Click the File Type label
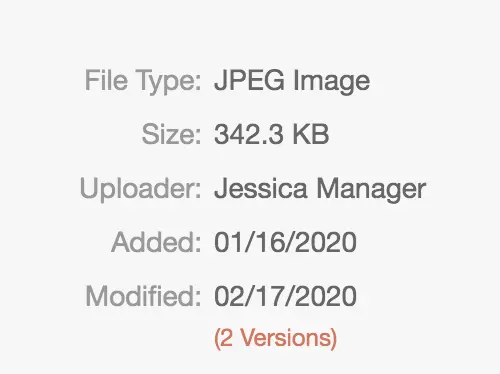This screenshot has height=374, width=500. coord(143,80)
